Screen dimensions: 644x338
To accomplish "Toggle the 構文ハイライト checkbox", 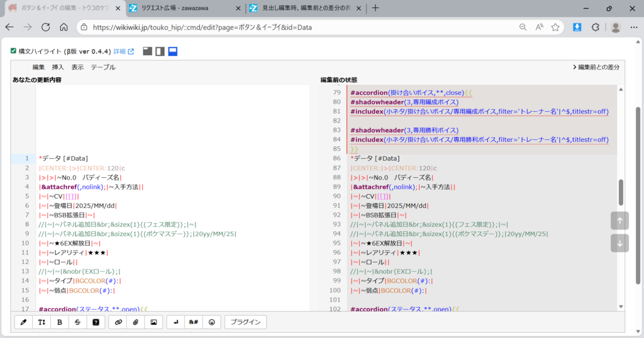I will pos(14,51).
